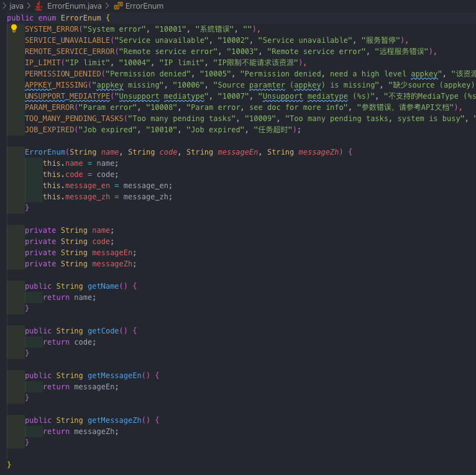The width and height of the screenshot is (476, 475).
Task: Click 'return messageEn;' statement
Action: 81,387
